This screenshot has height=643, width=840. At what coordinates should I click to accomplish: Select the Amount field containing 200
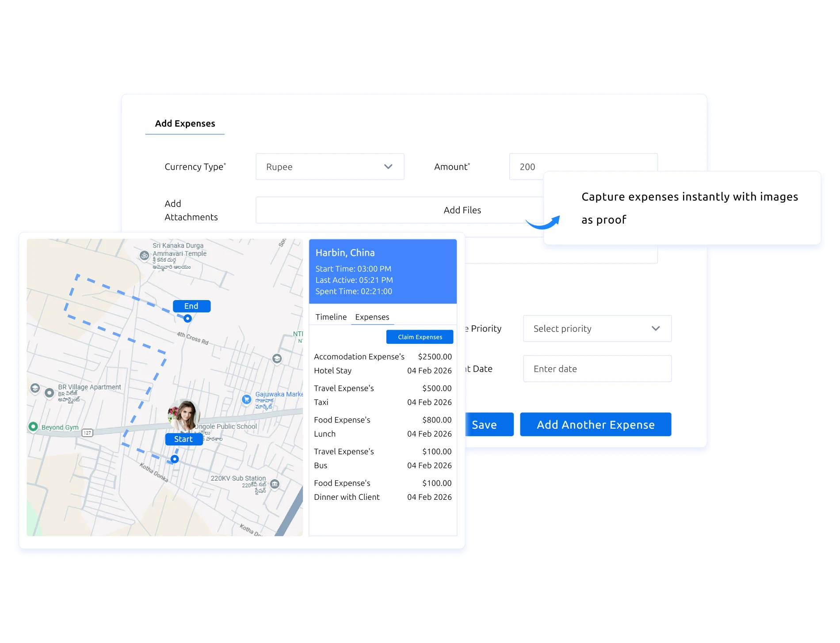(x=583, y=167)
